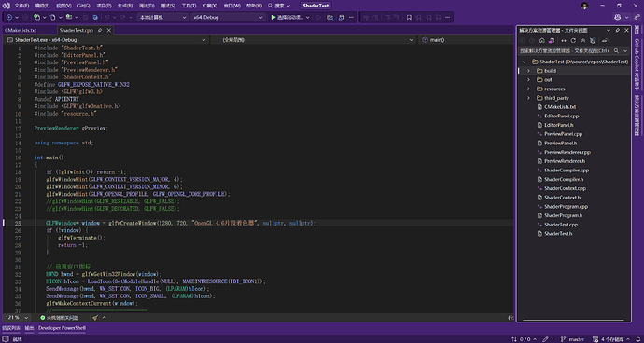
Task: Select ShaderProgram.cpp in the file tree
Action: tap(566, 206)
